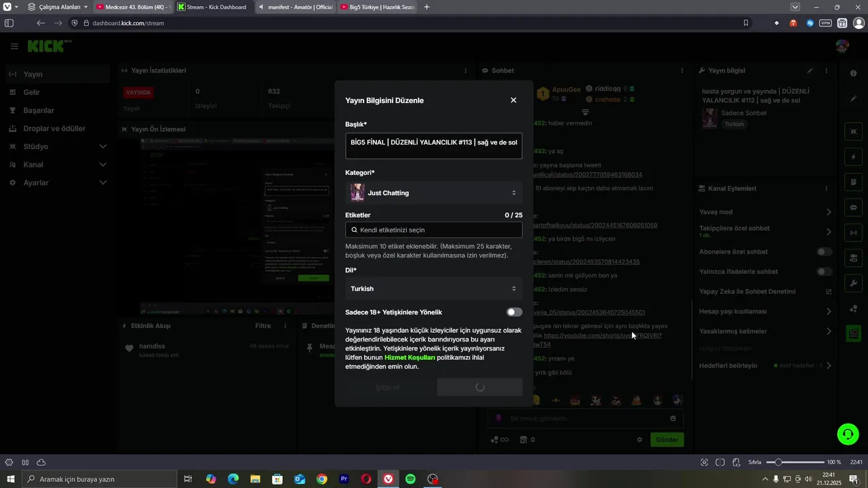Click the browser snapshot camera icon in status bar
This screenshot has height=488, width=868.
click(x=704, y=462)
